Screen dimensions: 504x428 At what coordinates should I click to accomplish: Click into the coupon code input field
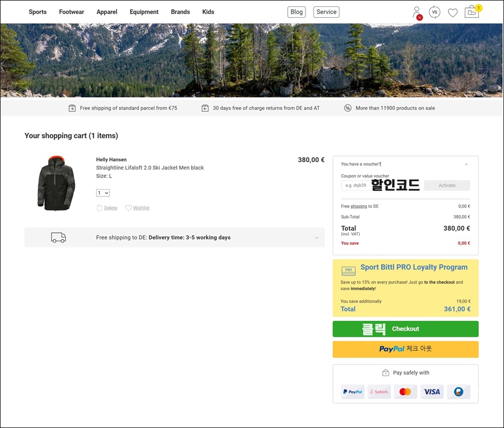click(x=382, y=185)
